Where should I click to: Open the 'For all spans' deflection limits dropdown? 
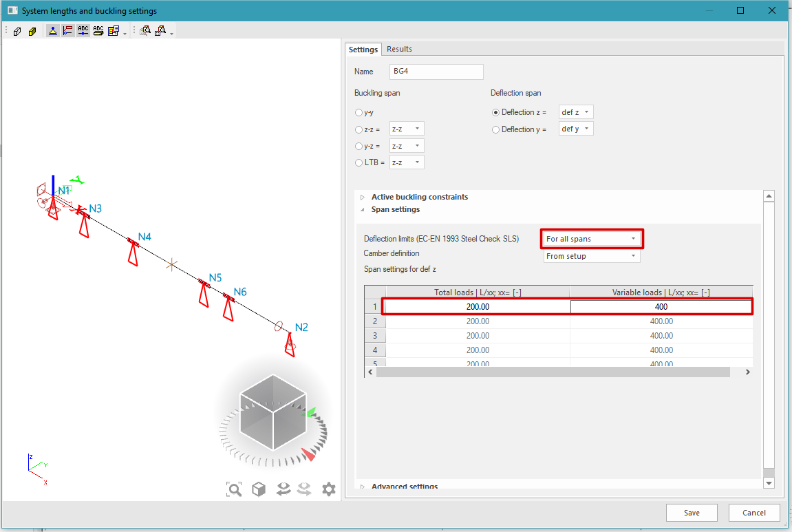[x=591, y=238]
